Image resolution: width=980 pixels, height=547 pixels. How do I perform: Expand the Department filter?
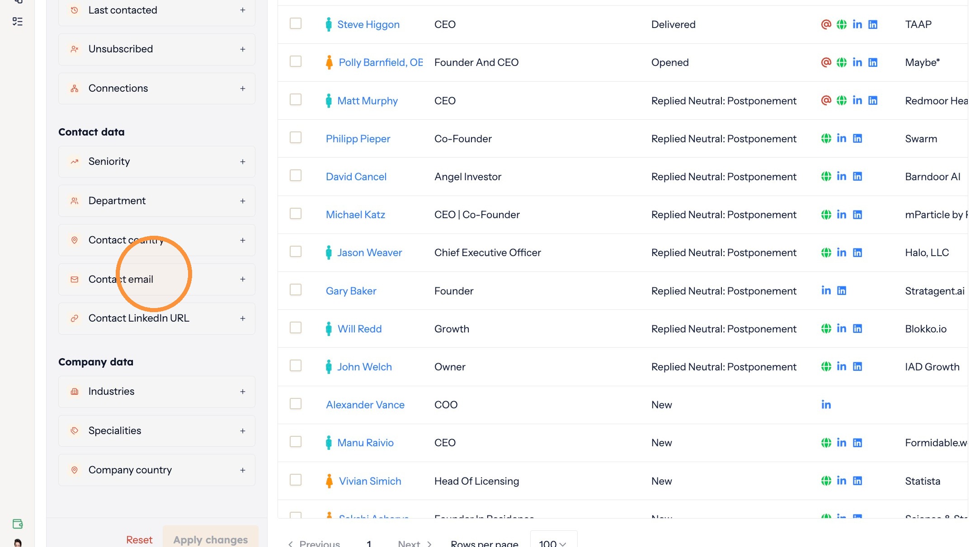point(157,201)
